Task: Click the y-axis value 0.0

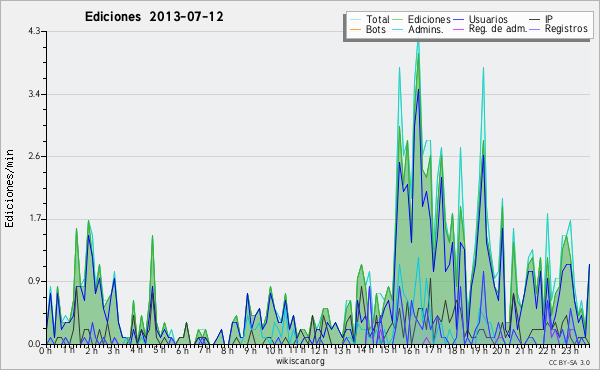Action: 34,344
